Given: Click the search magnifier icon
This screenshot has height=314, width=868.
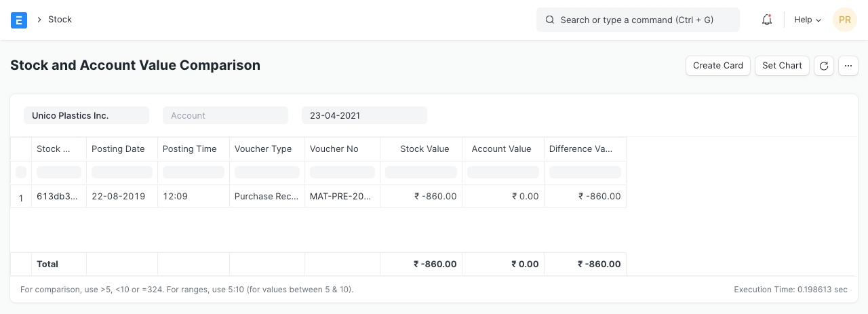Looking at the screenshot, I should point(550,20).
